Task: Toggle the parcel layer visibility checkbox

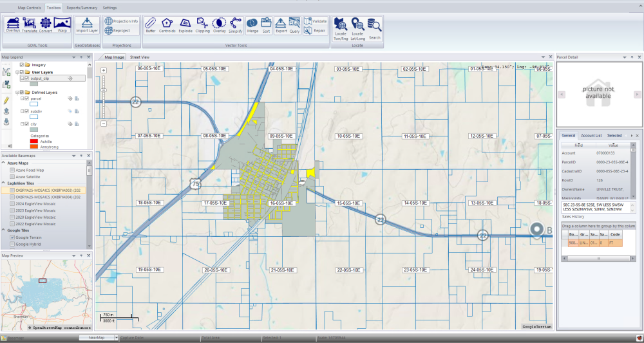Action: pyautogui.click(x=27, y=98)
